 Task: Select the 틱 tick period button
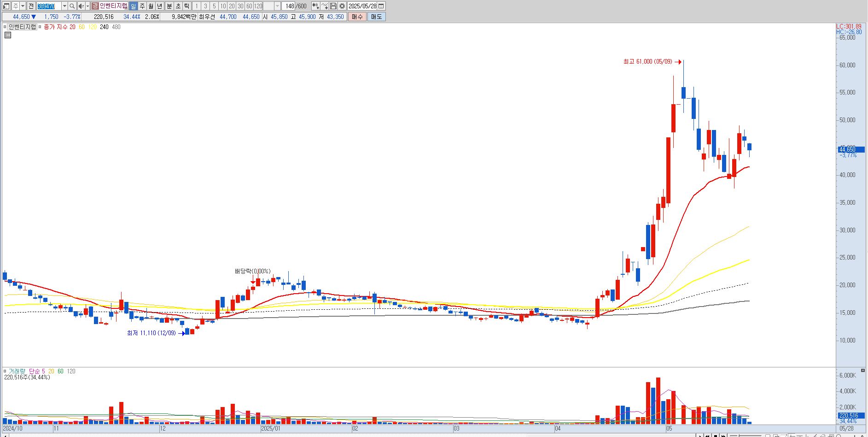click(x=186, y=6)
